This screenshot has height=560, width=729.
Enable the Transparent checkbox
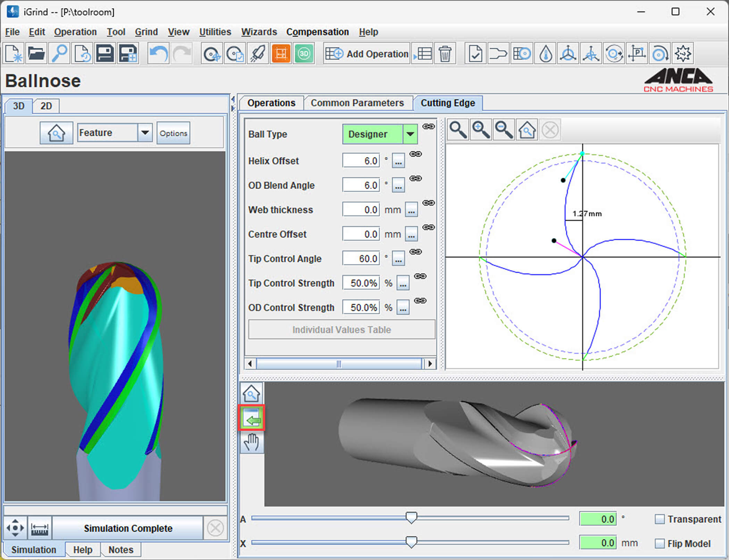tap(659, 519)
